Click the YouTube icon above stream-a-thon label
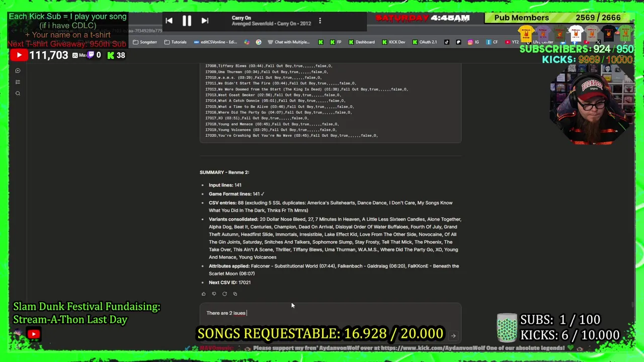This screenshot has width=644, height=362. pos(34,334)
